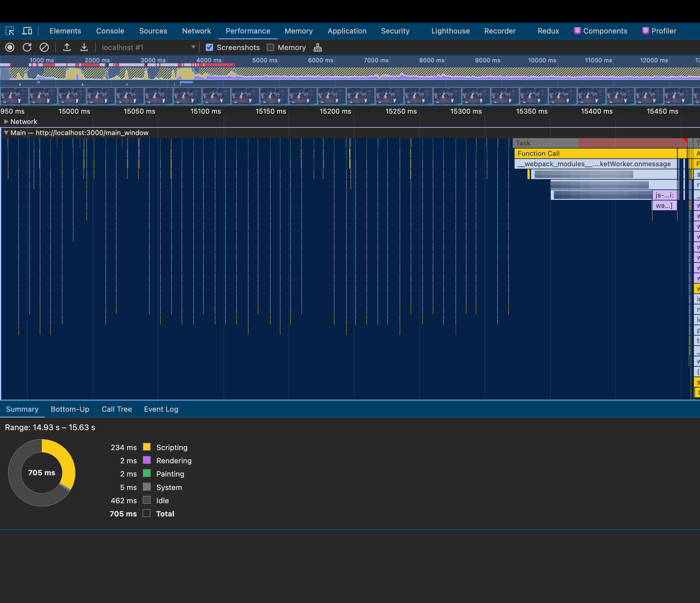
Task: Uncheck the Screenshots checkbox
Action: (209, 47)
